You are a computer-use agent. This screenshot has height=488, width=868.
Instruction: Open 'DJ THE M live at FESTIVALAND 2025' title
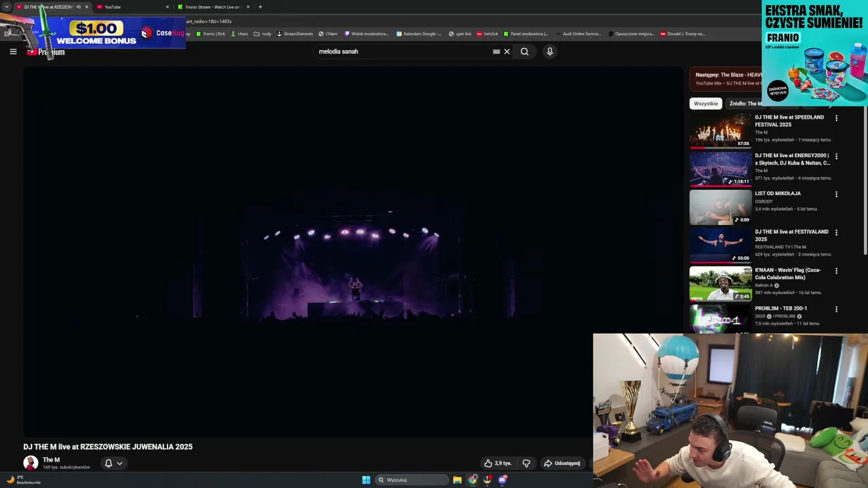pyautogui.click(x=791, y=235)
